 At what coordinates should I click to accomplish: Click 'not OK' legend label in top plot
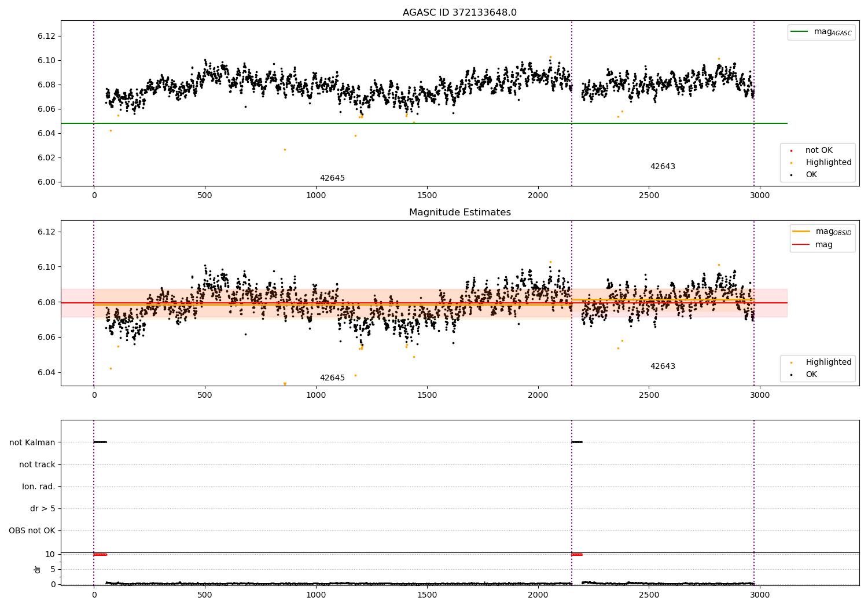point(819,151)
